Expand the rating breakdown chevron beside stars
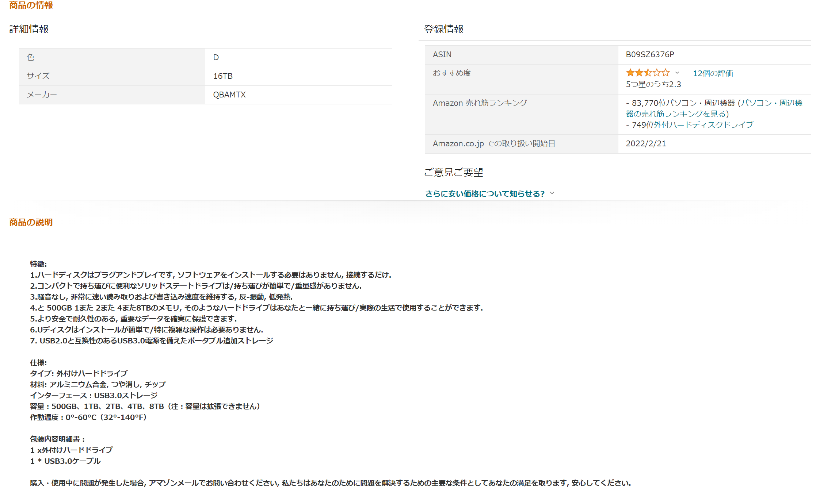 point(677,73)
